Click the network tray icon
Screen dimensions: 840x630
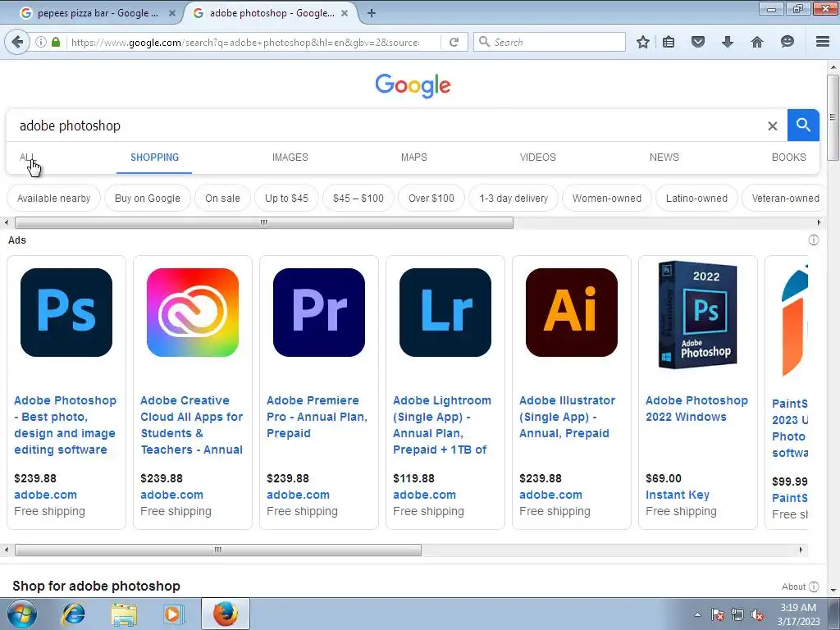(737, 614)
